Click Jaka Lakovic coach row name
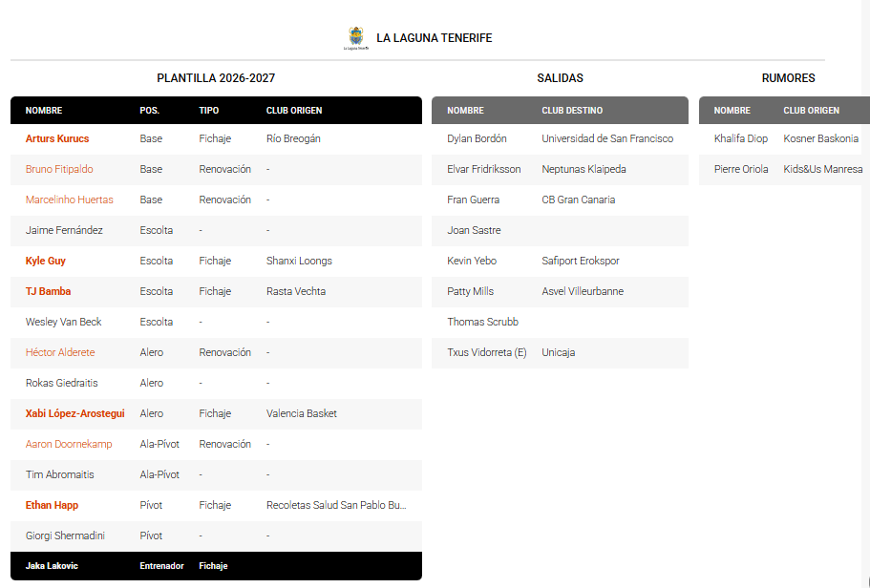 tap(52, 566)
